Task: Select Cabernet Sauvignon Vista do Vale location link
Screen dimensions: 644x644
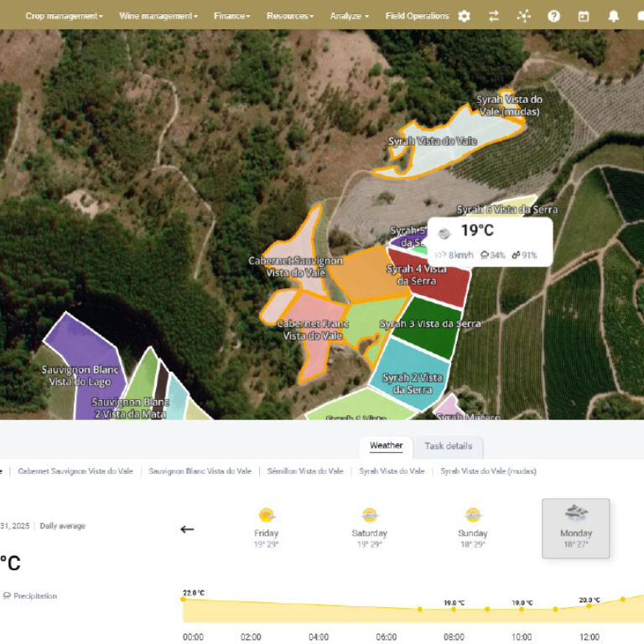Action: (75, 471)
